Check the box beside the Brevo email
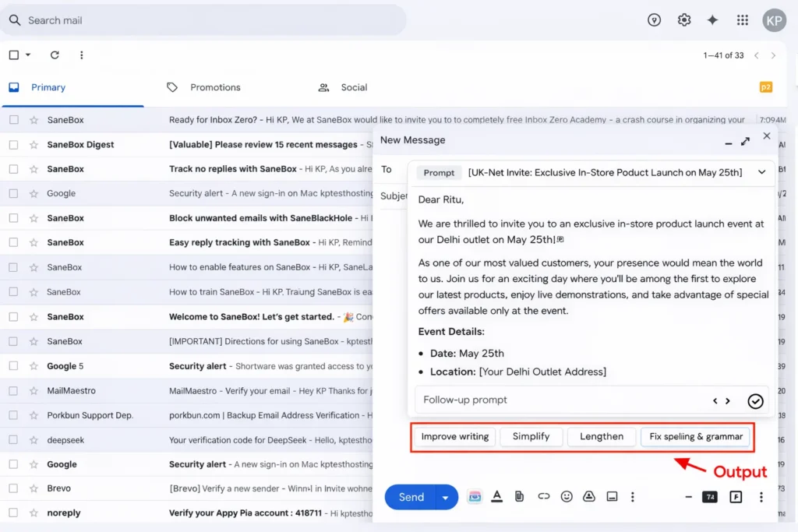Screen dimensions: 798x532 pos(14,488)
